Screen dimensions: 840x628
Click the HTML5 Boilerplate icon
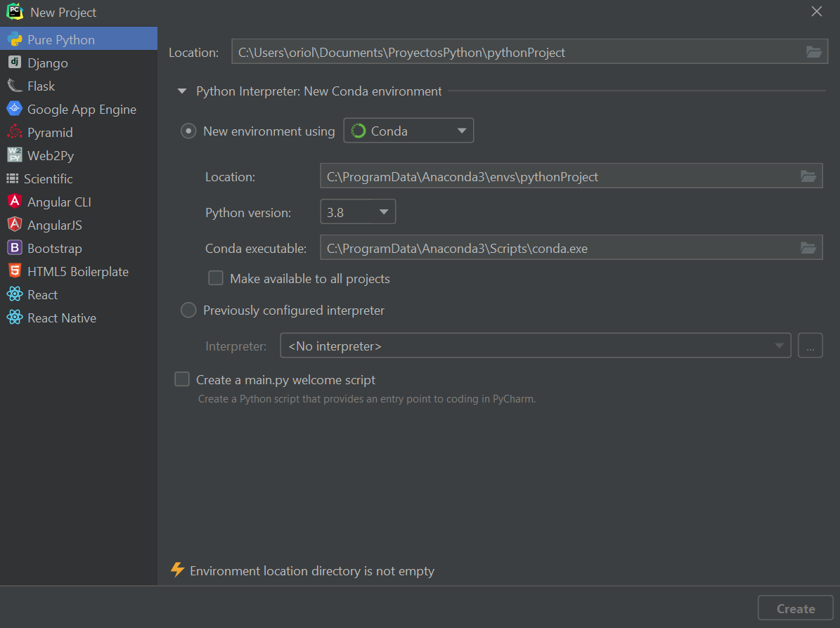(x=15, y=271)
